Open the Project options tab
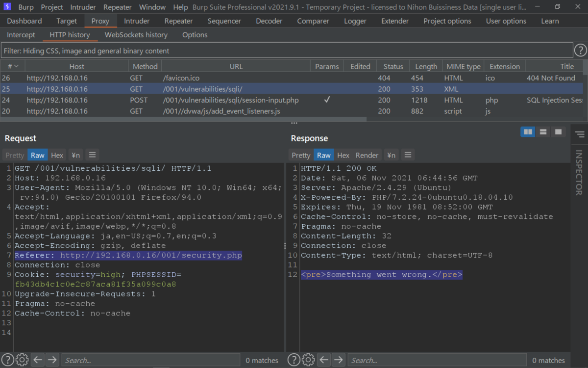Image resolution: width=588 pixels, height=368 pixels. (447, 21)
